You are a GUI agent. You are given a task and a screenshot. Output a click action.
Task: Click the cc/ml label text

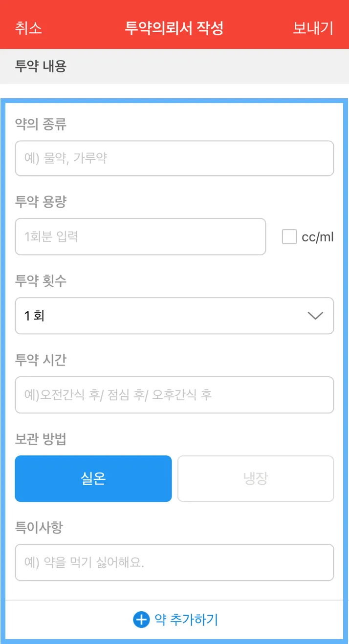point(317,237)
